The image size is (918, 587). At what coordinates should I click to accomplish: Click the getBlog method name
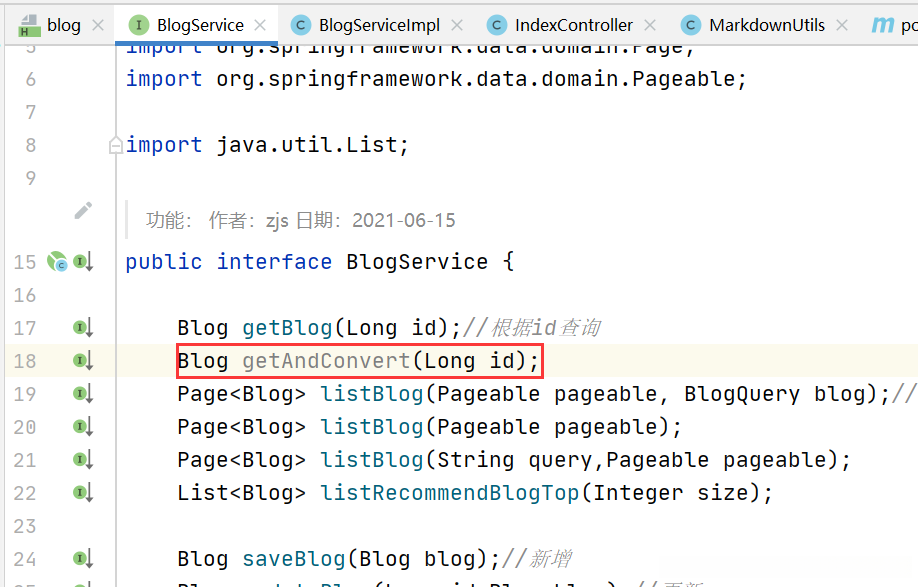(x=287, y=328)
